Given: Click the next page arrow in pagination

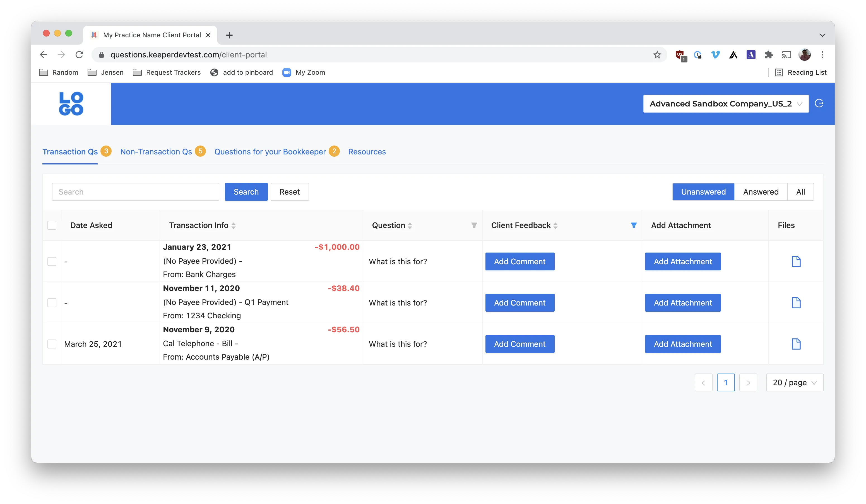Looking at the screenshot, I should tap(748, 382).
